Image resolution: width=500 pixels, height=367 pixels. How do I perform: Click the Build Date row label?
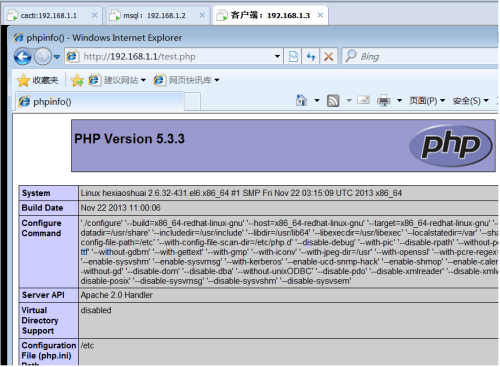42,208
